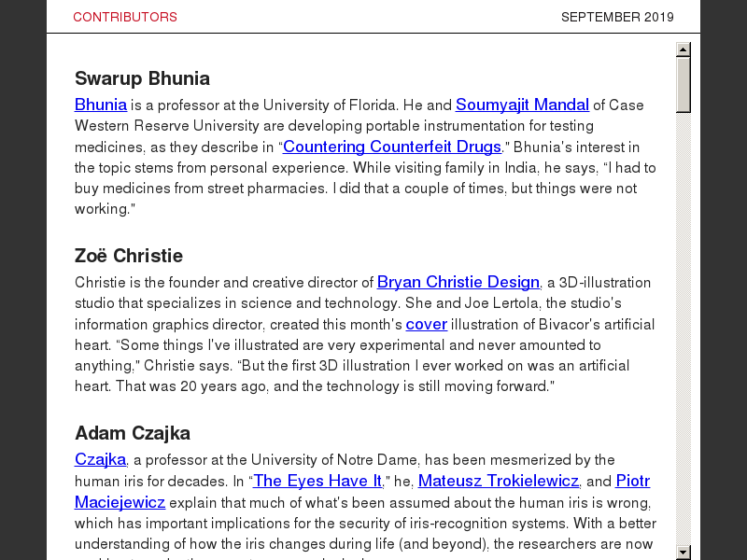The width and height of the screenshot is (747, 560).
Task: Visit the Bryan Christie Design link
Action: 458,282
